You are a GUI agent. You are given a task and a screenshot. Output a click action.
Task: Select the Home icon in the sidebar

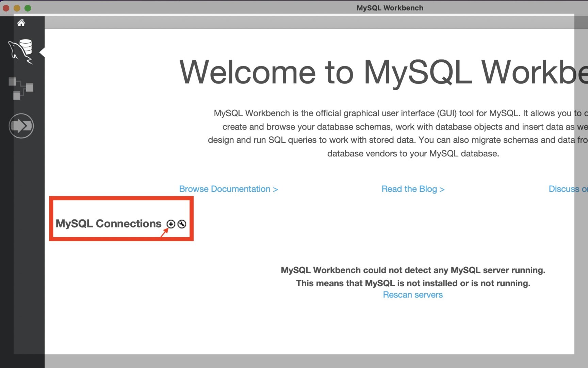click(21, 23)
